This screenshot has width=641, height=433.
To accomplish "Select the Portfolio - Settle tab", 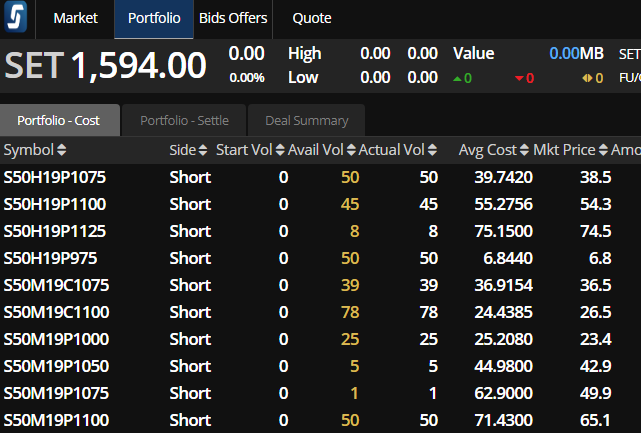I will pyautogui.click(x=184, y=121).
